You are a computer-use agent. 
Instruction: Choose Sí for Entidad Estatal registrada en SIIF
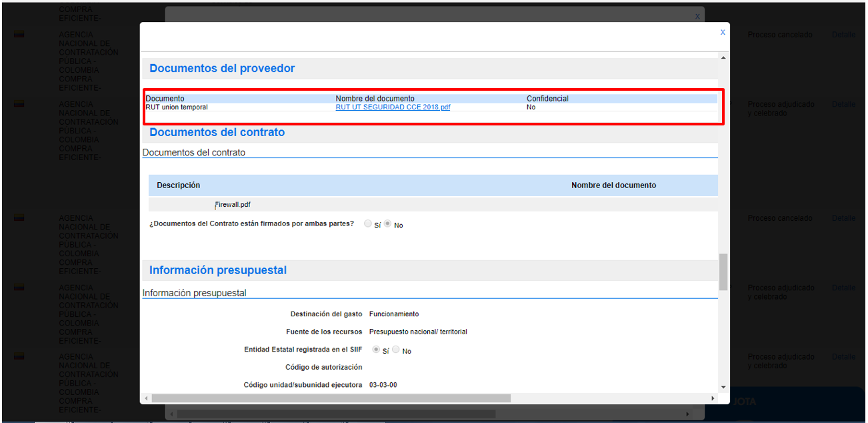pos(376,350)
